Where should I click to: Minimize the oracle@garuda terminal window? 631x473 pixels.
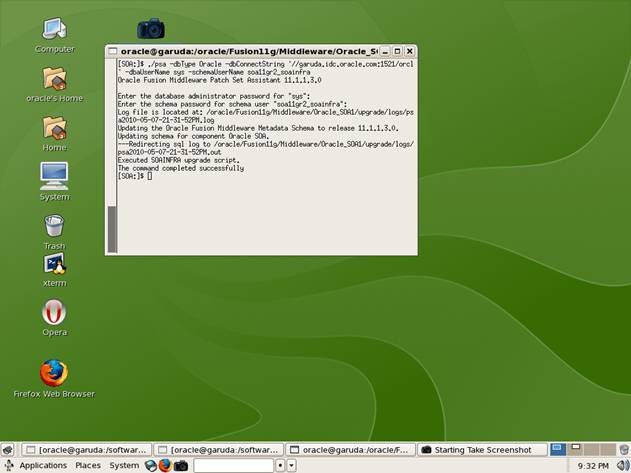(385, 51)
